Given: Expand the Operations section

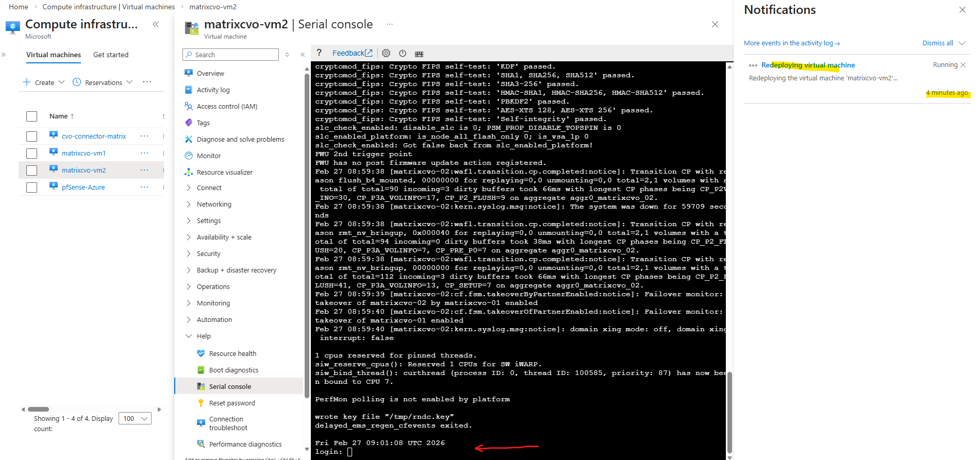Looking at the screenshot, I should pyautogui.click(x=189, y=286).
